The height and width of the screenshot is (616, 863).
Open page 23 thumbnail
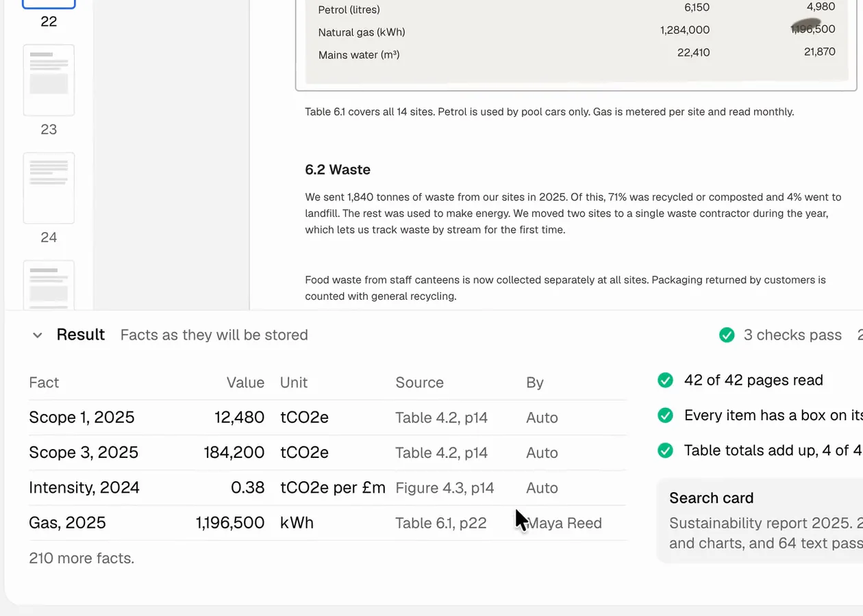(x=49, y=80)
